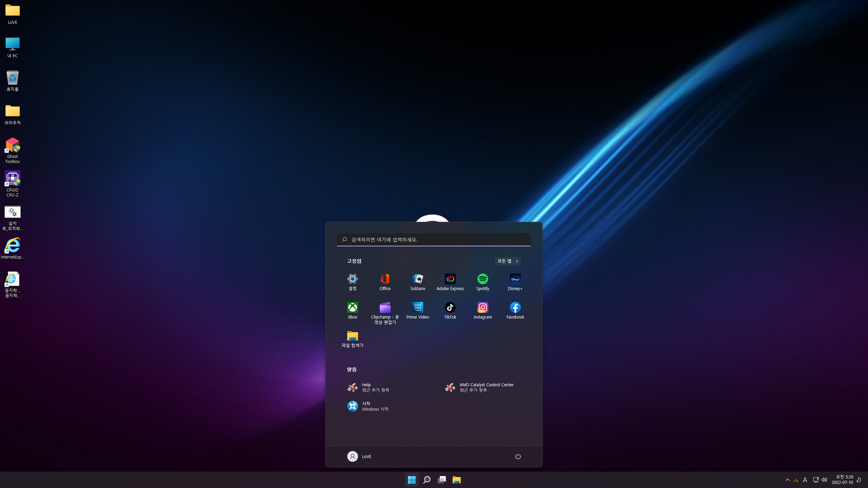Select 내 PC desktop icon
The image size is (868, 488).
coord(12,47)
